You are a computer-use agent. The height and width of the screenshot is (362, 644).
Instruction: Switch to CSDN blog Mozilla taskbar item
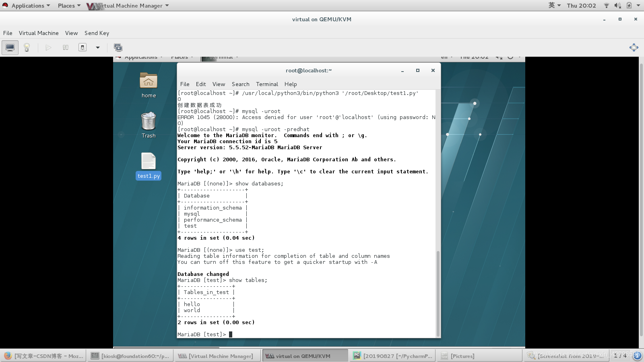[x=43, y=356]
